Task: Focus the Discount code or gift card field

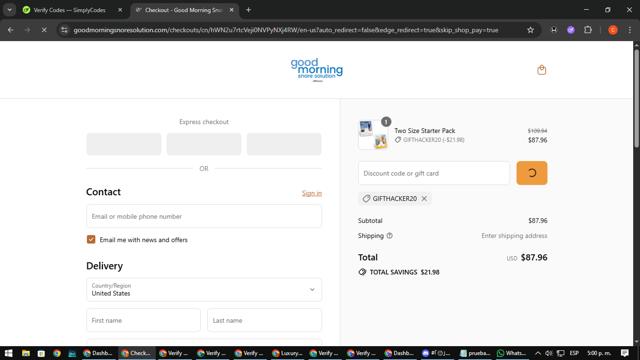Action: coord(434,173)
